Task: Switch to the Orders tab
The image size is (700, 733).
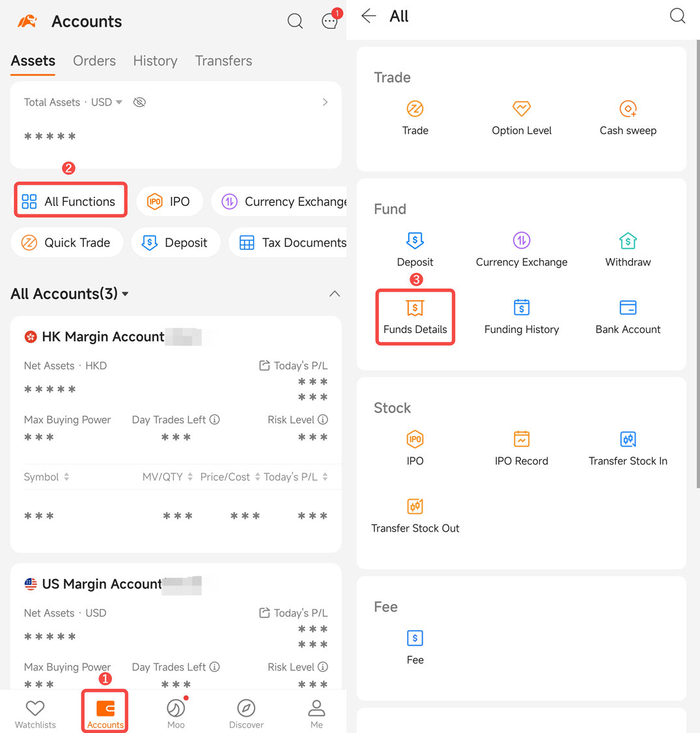Action: [94, 61]
